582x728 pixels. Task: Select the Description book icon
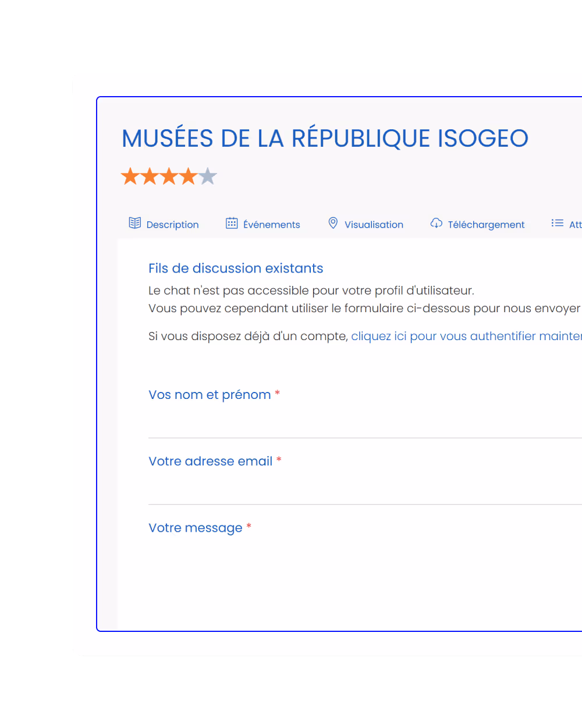click(134, 222)
